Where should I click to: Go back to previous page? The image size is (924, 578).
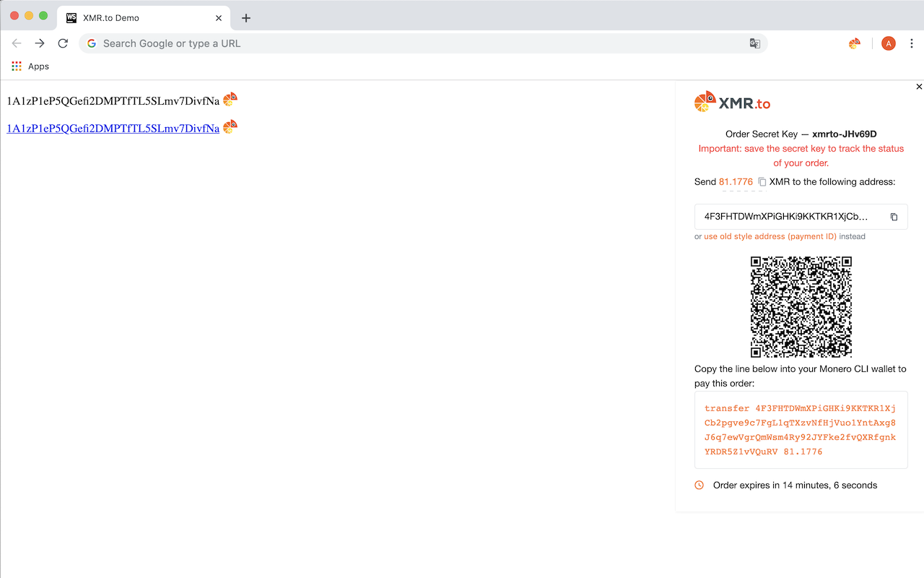coord(17,43)
